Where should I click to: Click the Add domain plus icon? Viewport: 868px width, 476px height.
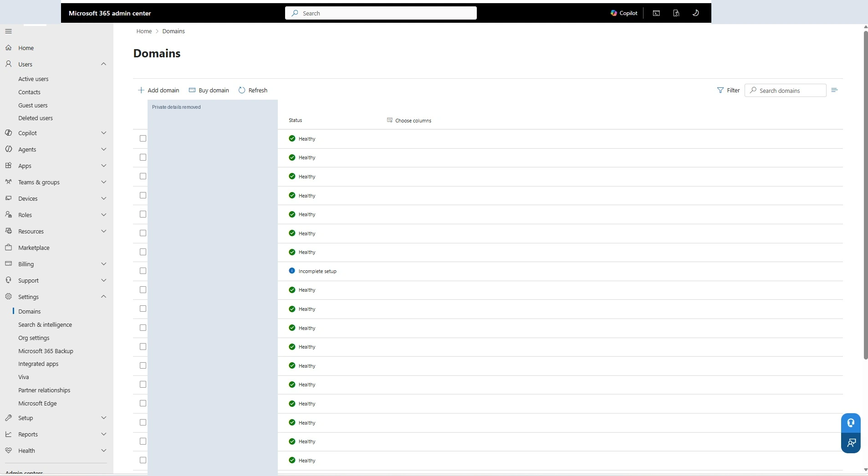pos(141,90)
